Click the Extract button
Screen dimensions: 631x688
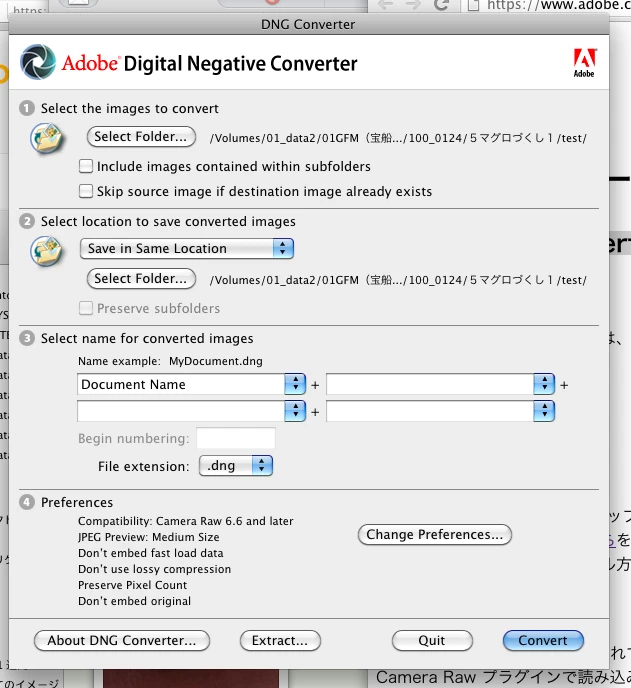[x=280, y=641]
